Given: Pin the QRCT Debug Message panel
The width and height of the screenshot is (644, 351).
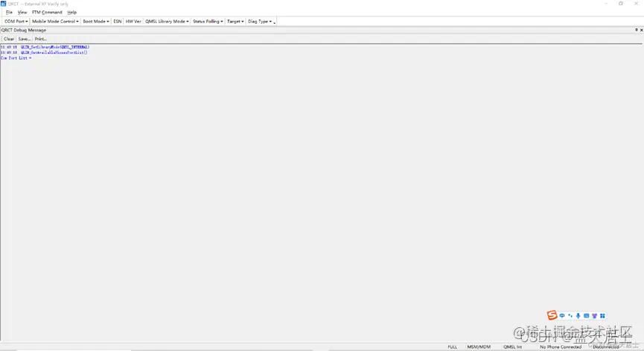Looking at the screenshot, I should pyautogui.click(x=637, y=30).
